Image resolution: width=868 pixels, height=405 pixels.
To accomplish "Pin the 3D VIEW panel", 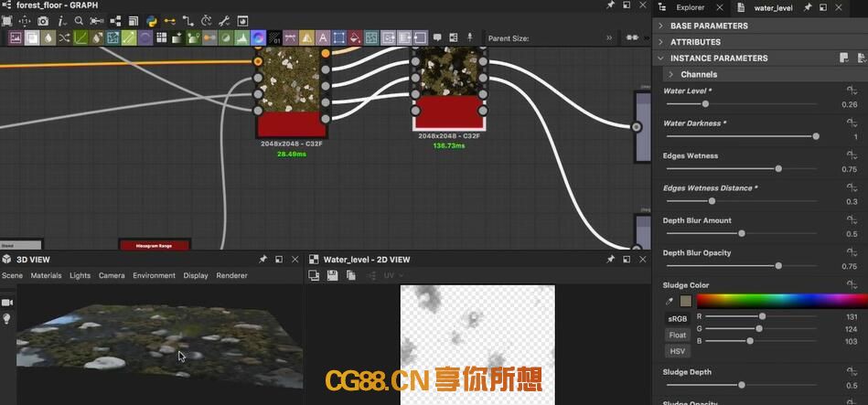I will [x=263, y=259].
